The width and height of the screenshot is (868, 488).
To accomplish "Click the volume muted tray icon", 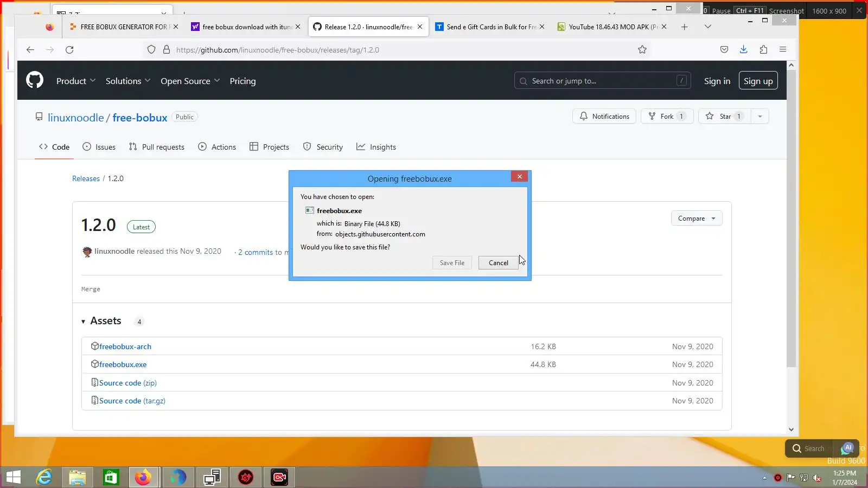I will point(817,478).
